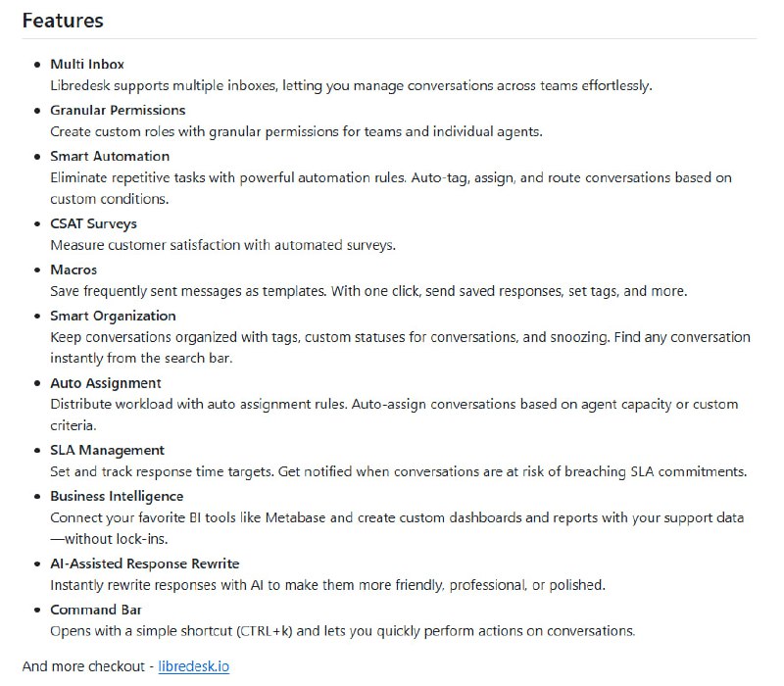Click the Macros feature title
784x686 pixels.
pos(73,269)
